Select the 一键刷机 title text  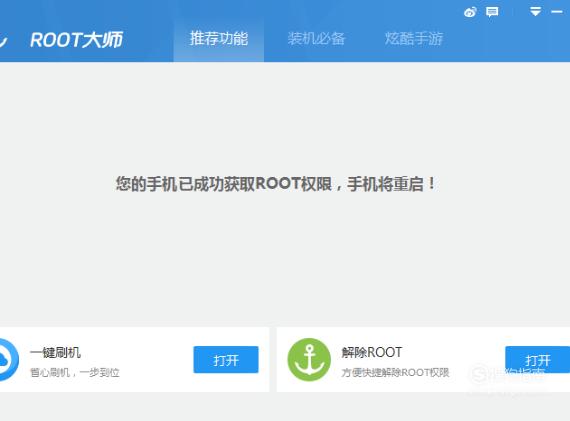point(56,352)
